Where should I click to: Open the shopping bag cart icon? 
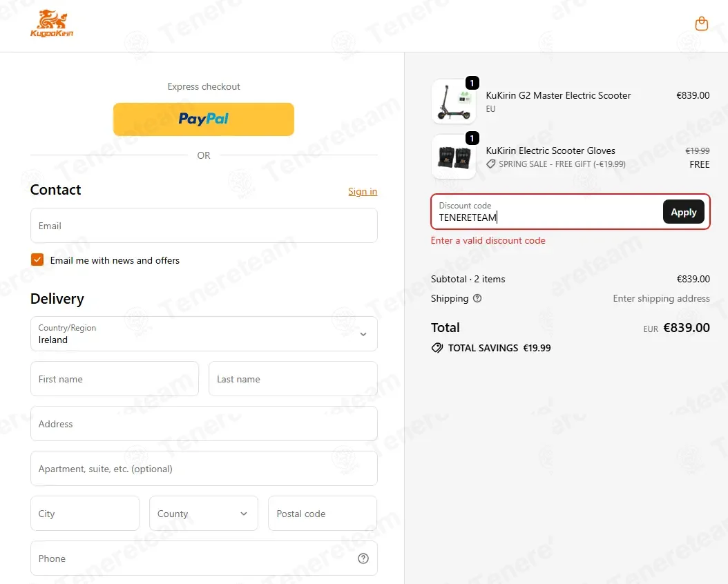(x=701, y=23)
